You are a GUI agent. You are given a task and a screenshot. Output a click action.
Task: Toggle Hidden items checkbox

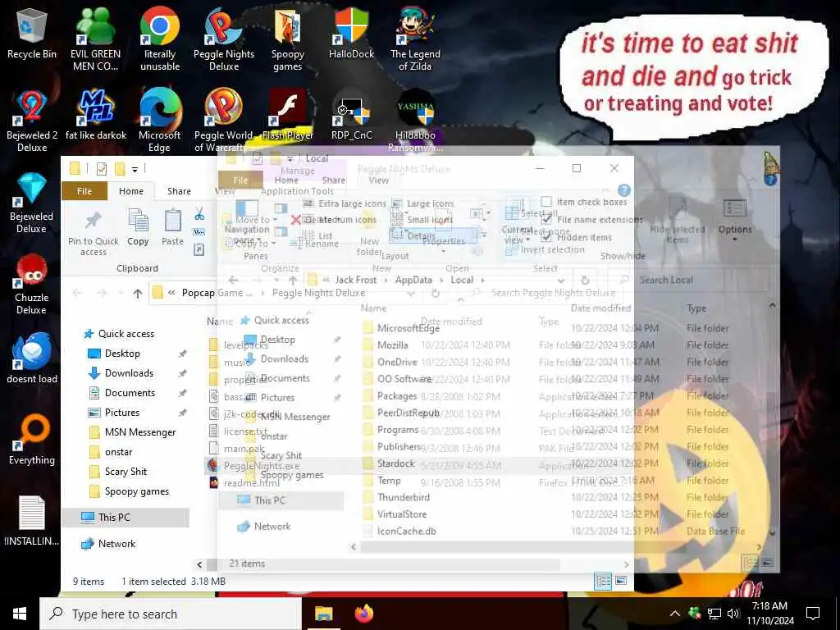coord(546,237)
